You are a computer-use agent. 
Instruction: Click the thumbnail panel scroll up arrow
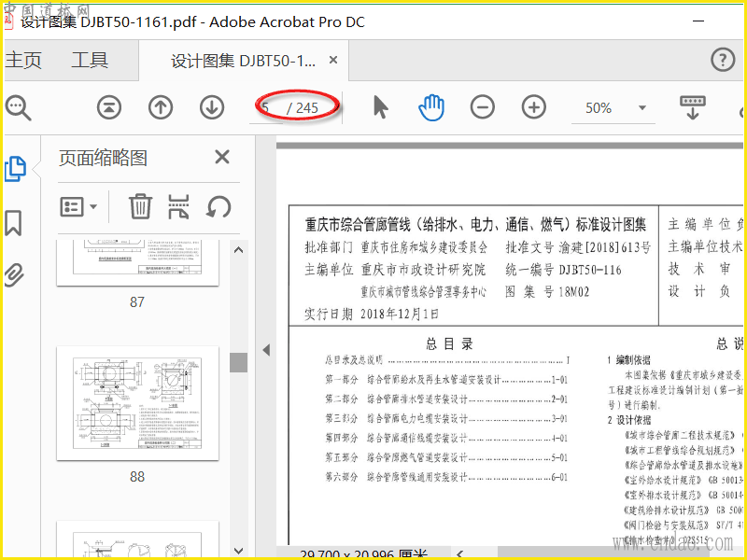(239, 250)
